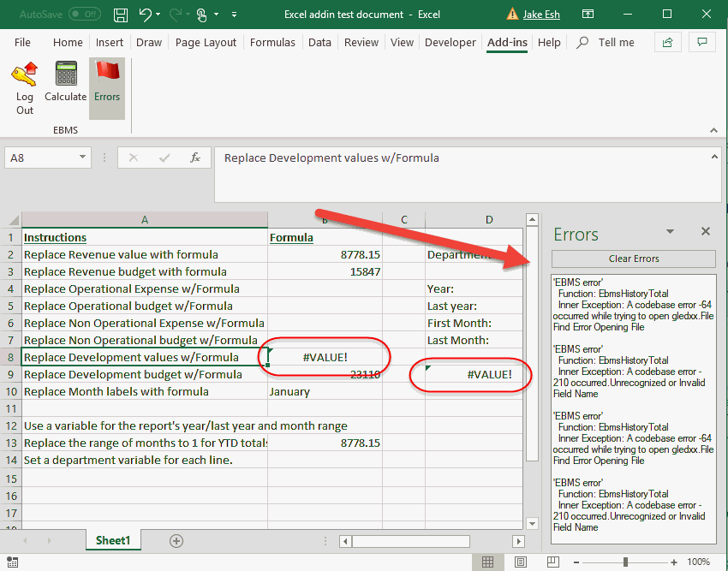728x571 pixels.
Task: Open the Ribbon Display Options icon
Action: pos(588,15)
